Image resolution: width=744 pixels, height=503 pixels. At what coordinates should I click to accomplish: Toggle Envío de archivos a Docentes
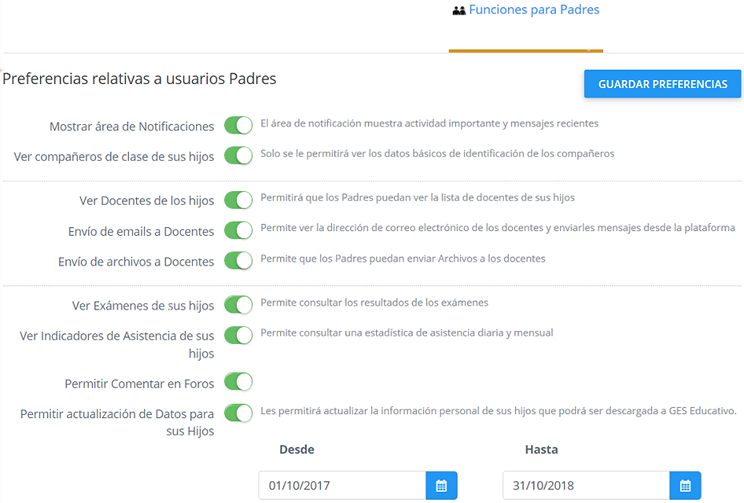[x=238, y=261]
